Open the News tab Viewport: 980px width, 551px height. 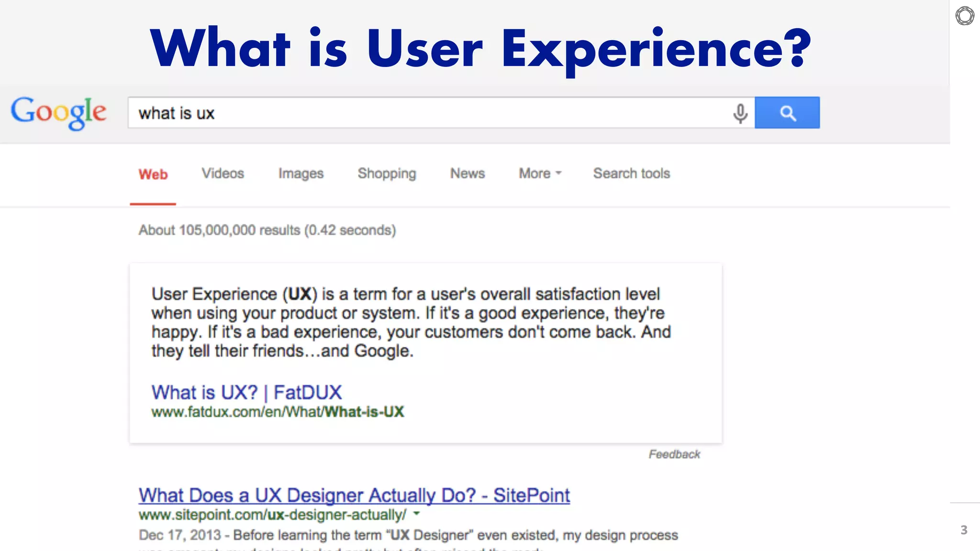coord(468,173)
